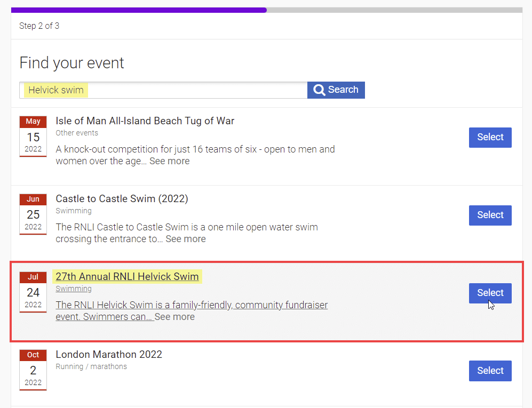
Task: Focus the event search field containing Helvick swim
Action: (x=163, y=90)
